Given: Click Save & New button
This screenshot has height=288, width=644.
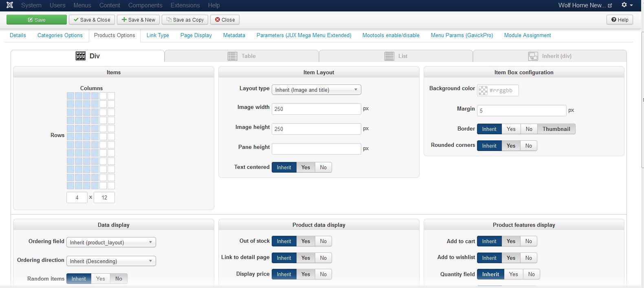Looking at the screenshot, I should (138, 20).
